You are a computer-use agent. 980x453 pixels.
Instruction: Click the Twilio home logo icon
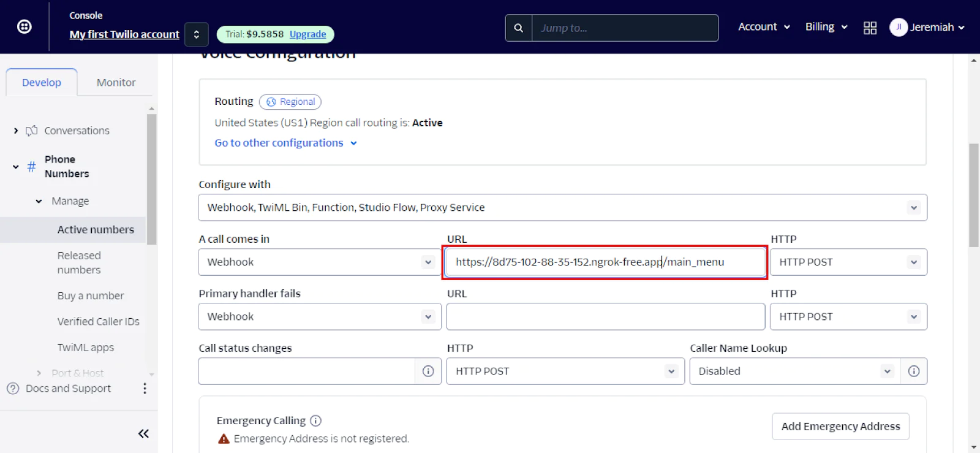click(24, 26)
